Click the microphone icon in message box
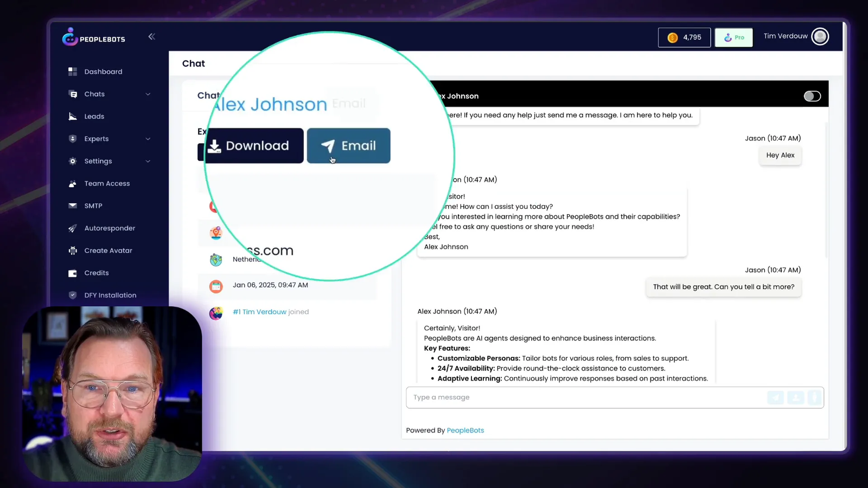This screenshot has height=488, width=868. (x=814, y=397)
